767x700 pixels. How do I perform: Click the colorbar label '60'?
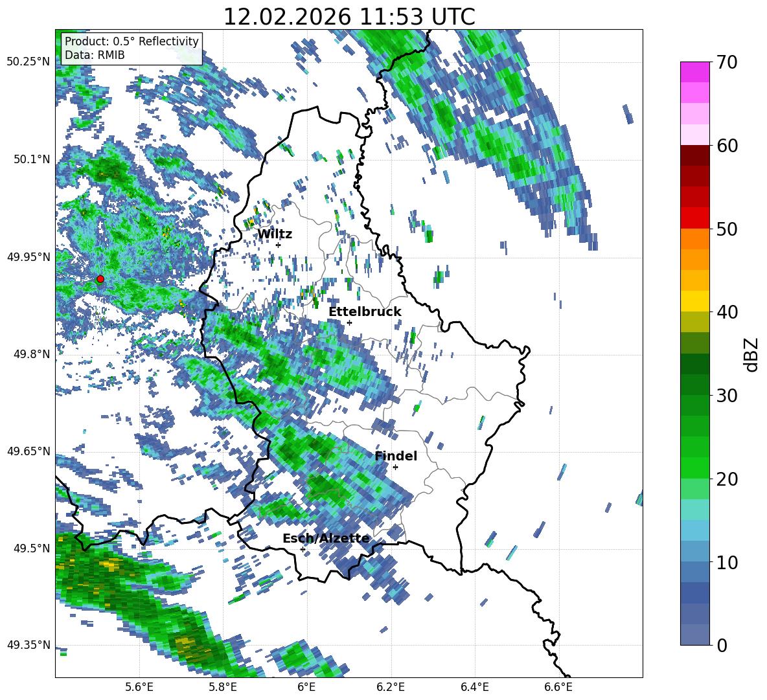[x=726, y=146]
